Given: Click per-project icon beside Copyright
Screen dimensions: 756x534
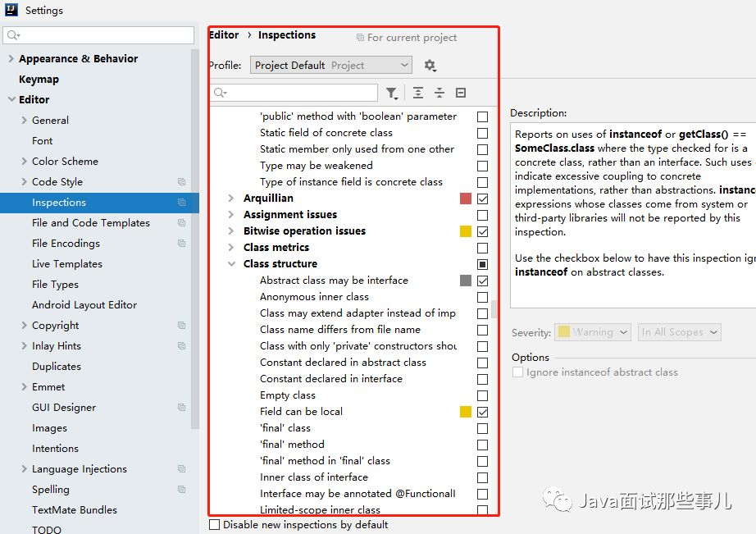Looking at the screenshot, I should (182, 325).
